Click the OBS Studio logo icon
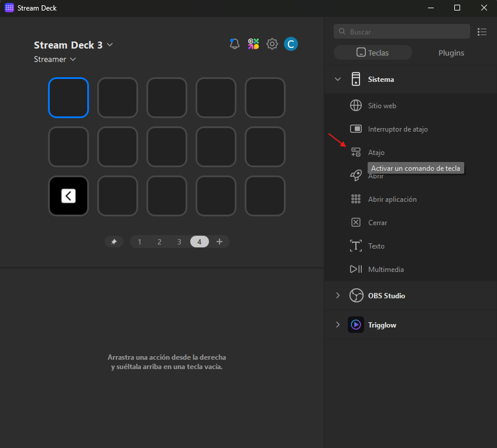This screenshot has width=497, height=448. pyautogui.click(x=357, y=295)
